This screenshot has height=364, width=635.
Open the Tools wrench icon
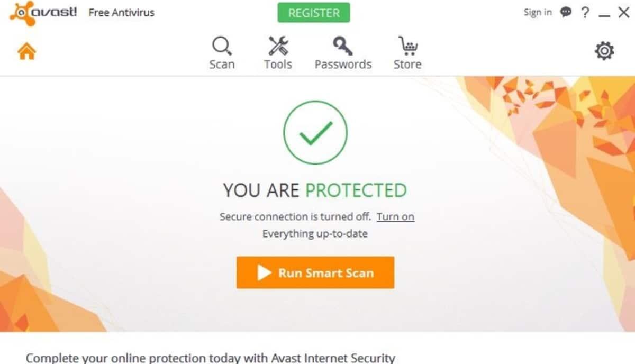278,45
